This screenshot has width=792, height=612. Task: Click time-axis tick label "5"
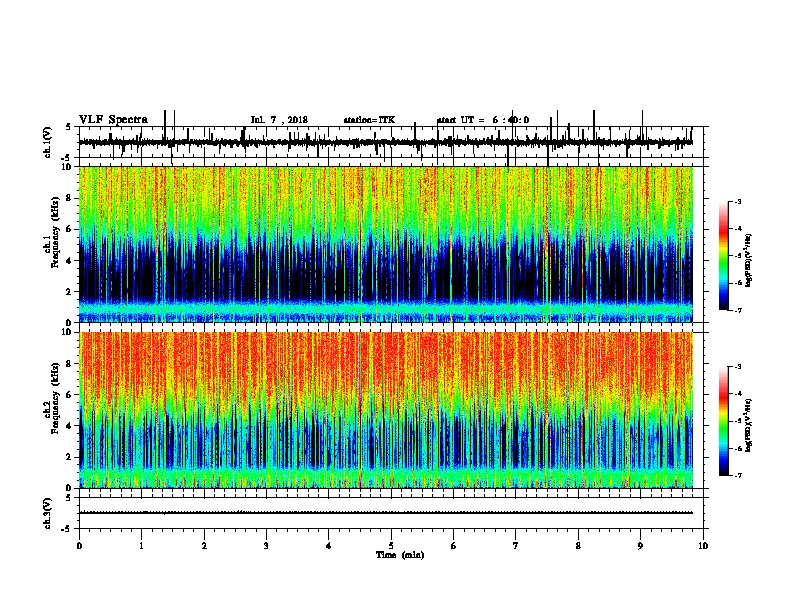[x=391, y=546]
